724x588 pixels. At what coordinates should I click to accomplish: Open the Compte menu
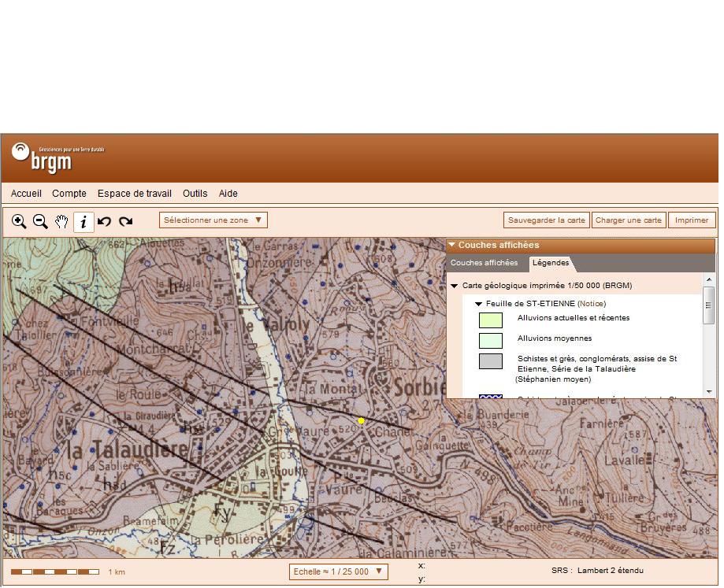click(69, 194)
